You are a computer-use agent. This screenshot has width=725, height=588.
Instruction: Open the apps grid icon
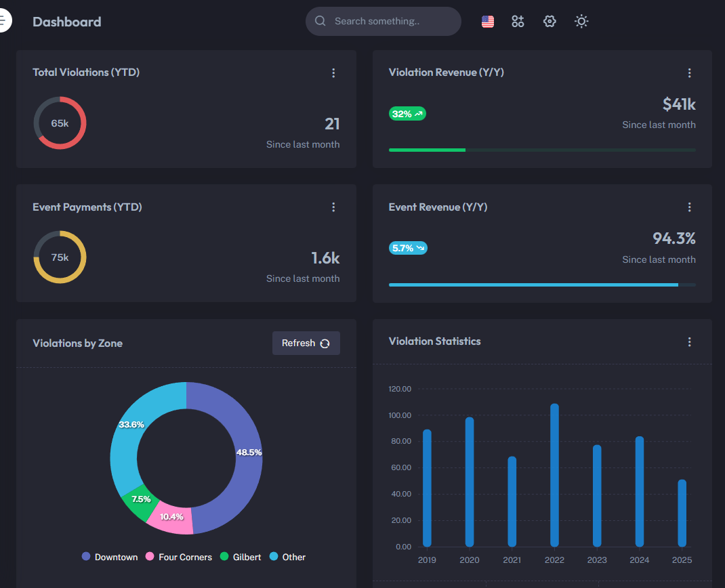(x=518, y=21)
